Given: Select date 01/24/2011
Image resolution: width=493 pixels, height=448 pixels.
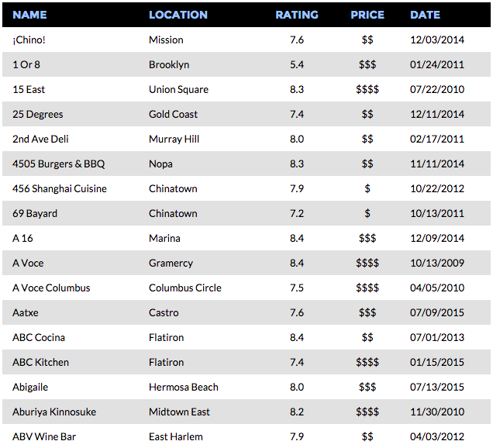Looking at the screenshot, I should point(437,65).
